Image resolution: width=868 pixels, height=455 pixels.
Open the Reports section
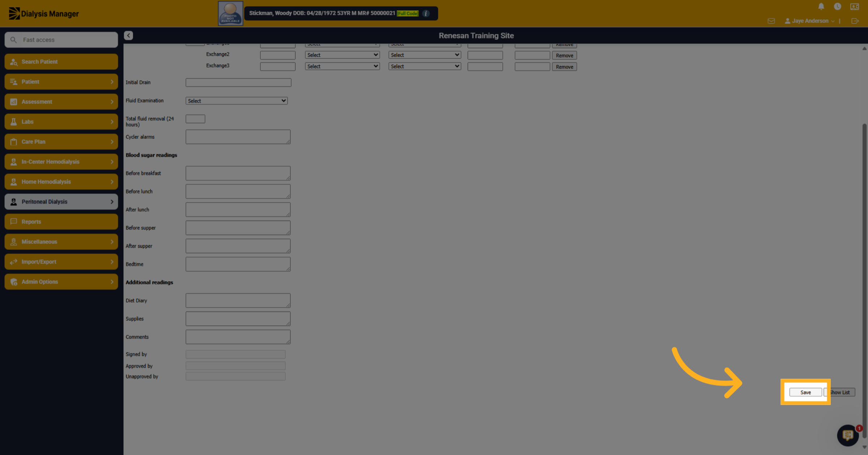(x=61, y=222)
